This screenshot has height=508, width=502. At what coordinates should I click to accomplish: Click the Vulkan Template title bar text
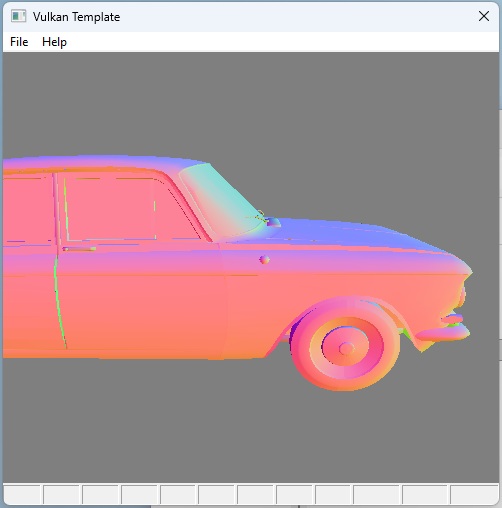(76, 17)
